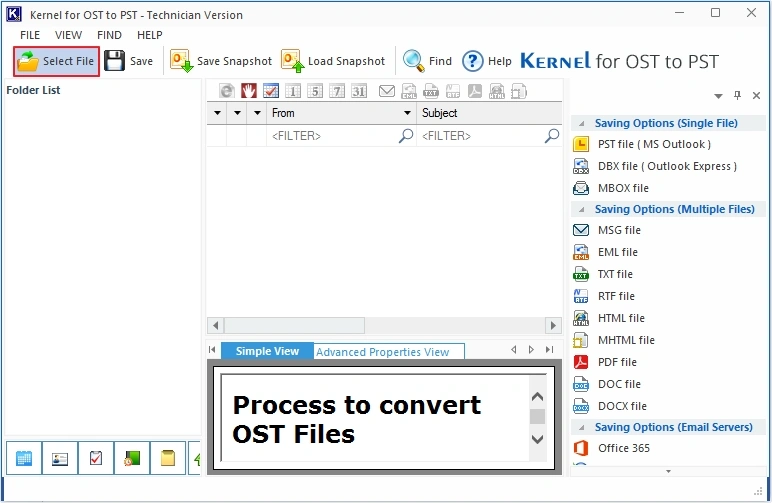The width and height of the screenshot is (772, 503).
Task: Open the second narrow column dropdown
Action: tap(237, 113)
